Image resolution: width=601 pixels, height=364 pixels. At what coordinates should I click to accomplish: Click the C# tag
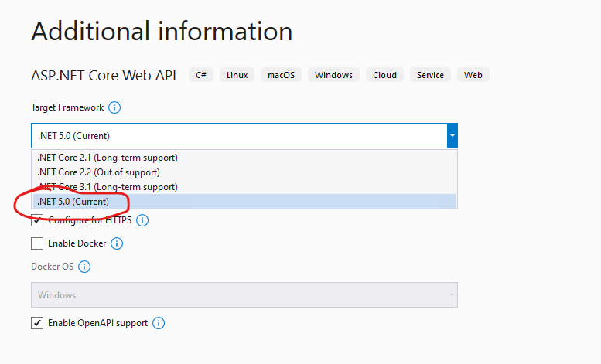pyautogui.click(x=201, y=75)
